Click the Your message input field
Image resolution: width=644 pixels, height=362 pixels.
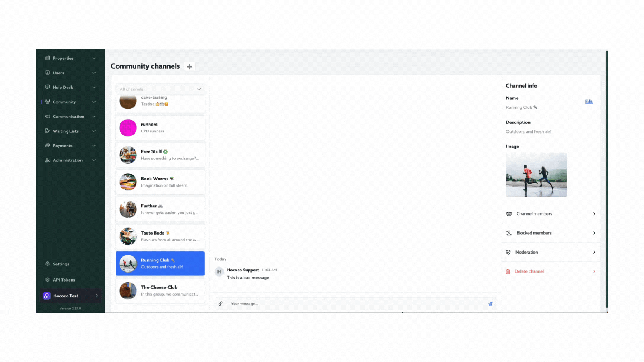click(x=355, y=304)
